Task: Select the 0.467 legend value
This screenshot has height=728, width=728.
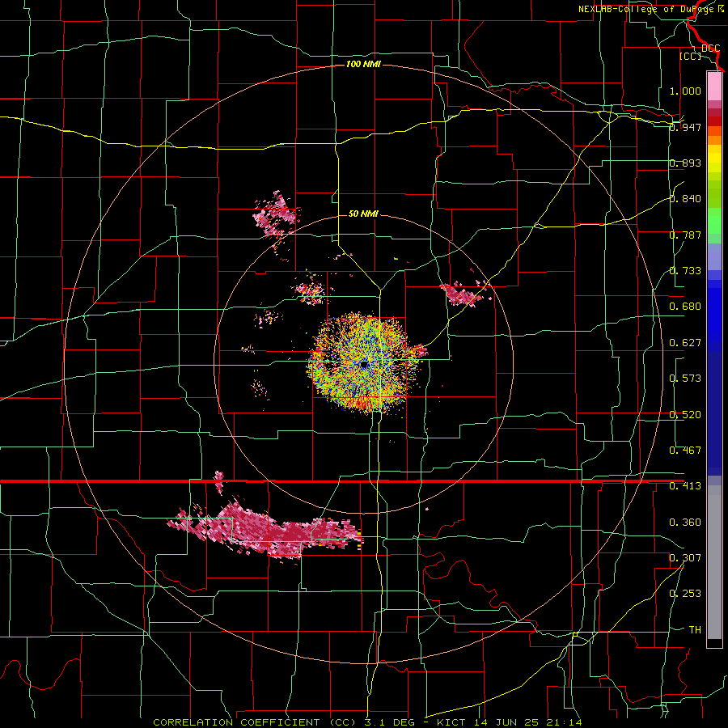Action: (685, 451)
